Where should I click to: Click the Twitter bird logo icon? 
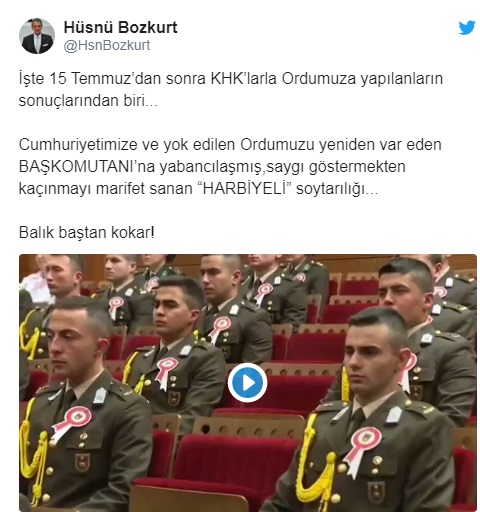[x=467, y=28]
